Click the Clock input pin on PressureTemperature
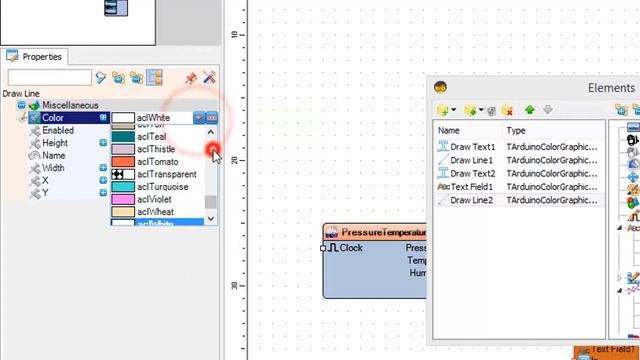640x360 pixels. (x=323, y=248)
